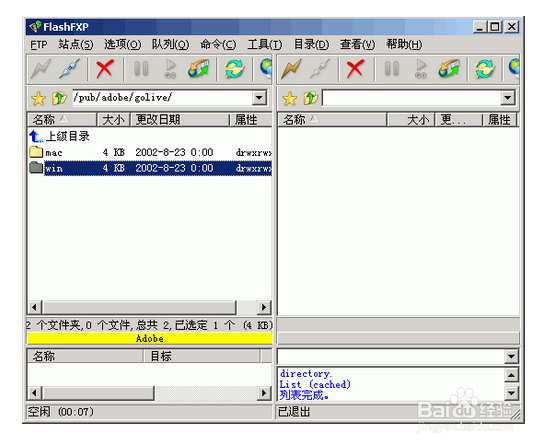Click log panel scroll down arrow
Screen dimensions: 544x446
point(511,393)
